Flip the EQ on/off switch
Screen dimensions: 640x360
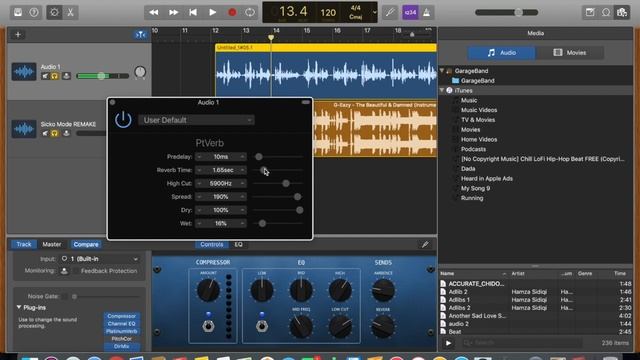tap(262, 326)
